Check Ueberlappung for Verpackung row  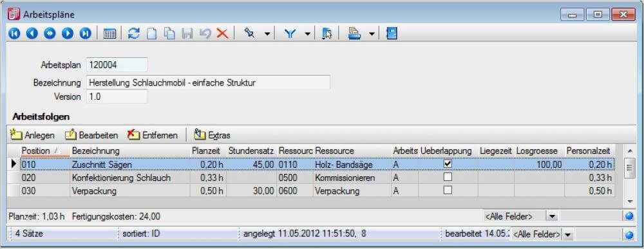[x=448, y=190]
